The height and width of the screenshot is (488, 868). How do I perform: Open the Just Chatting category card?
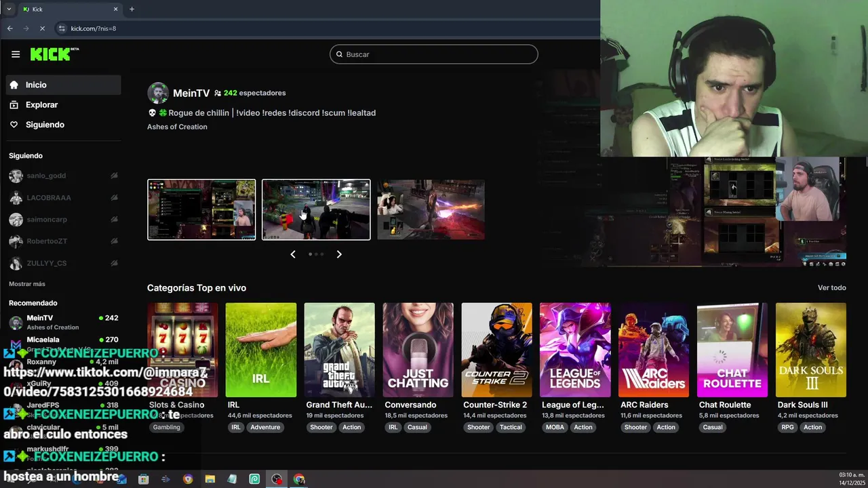click(x=418, y=350)
